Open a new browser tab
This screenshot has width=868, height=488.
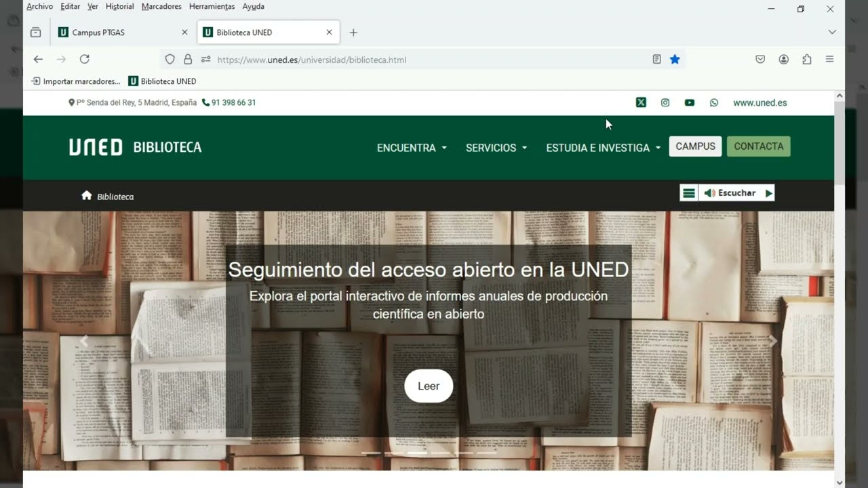click(x=353, y=33)
